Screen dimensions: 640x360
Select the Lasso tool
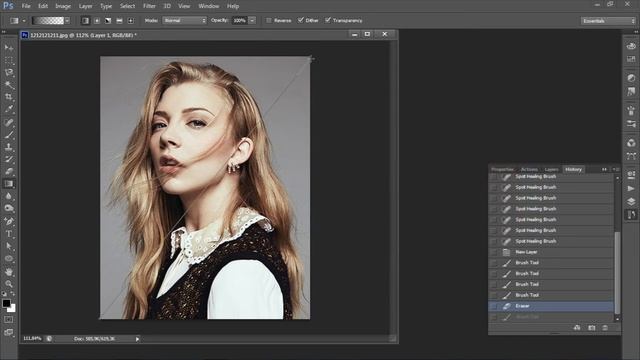[9, 73]
